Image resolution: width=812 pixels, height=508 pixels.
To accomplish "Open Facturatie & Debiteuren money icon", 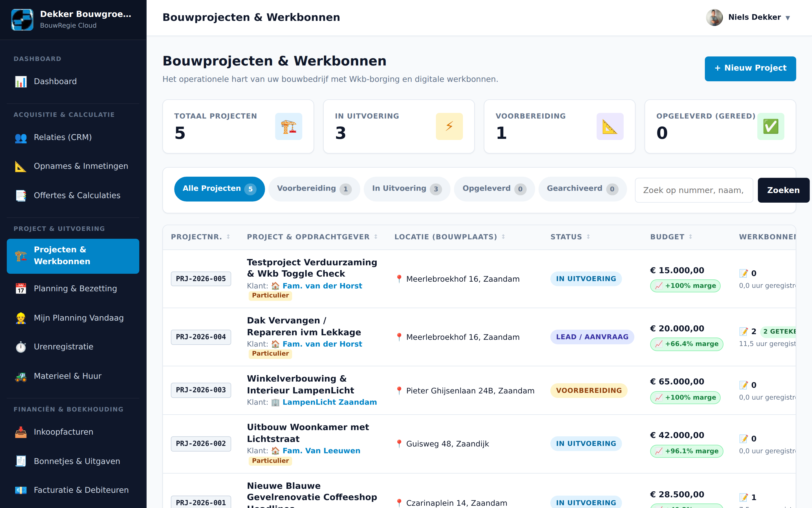I will pyautogui.click(x=21, y=490).
